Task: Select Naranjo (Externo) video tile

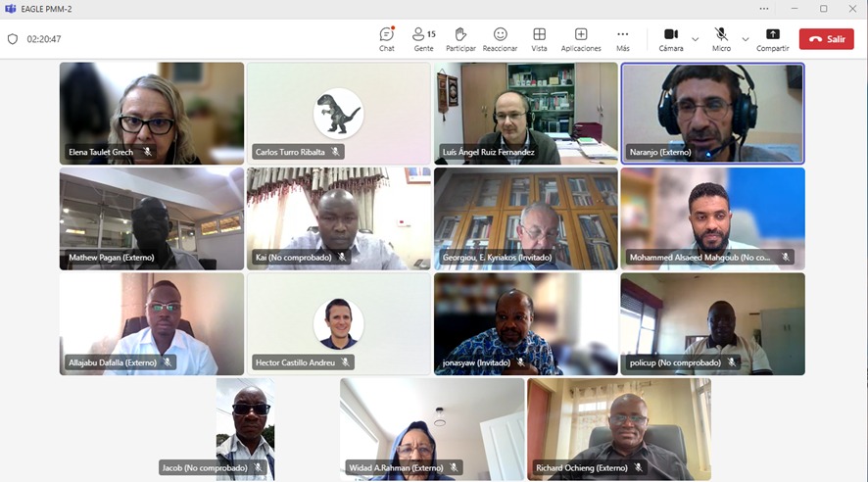Action: tap(712, 113)
